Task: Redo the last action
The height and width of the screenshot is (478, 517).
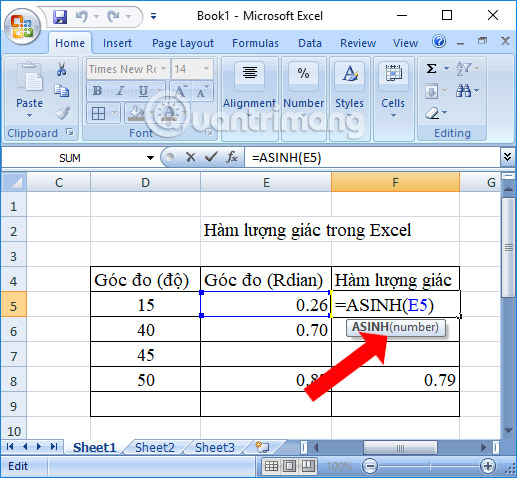Action: coord(114,16)
